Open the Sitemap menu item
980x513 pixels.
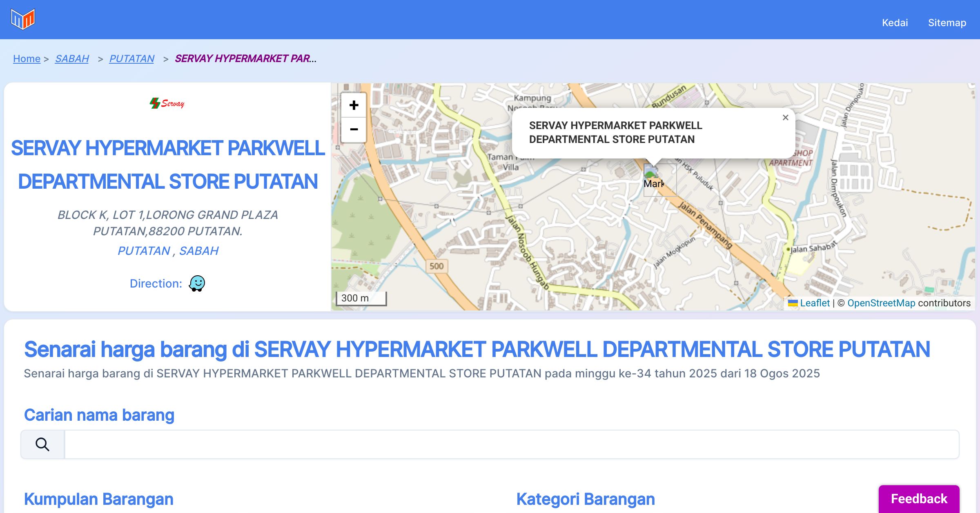click(x=947, y=22)
